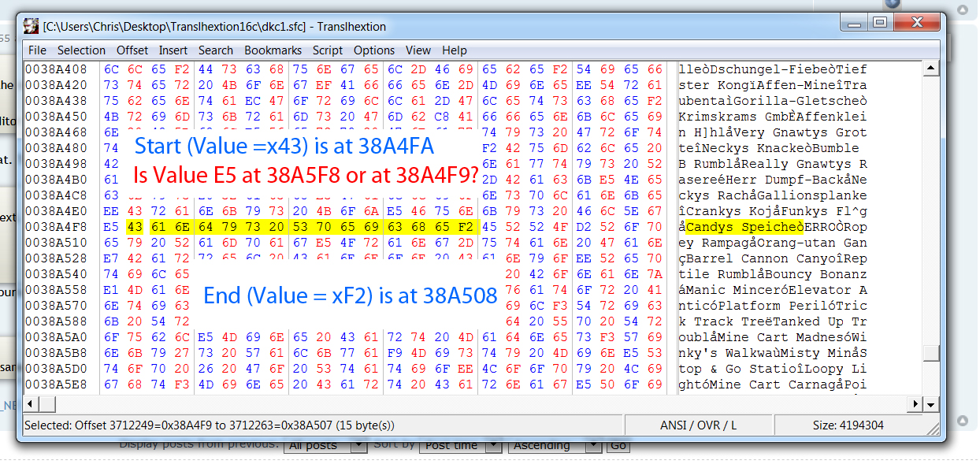The height and width of the screenshot is (468, 980).
Task: Maximize the Translhextion window
Action: (x=880, y=23)
